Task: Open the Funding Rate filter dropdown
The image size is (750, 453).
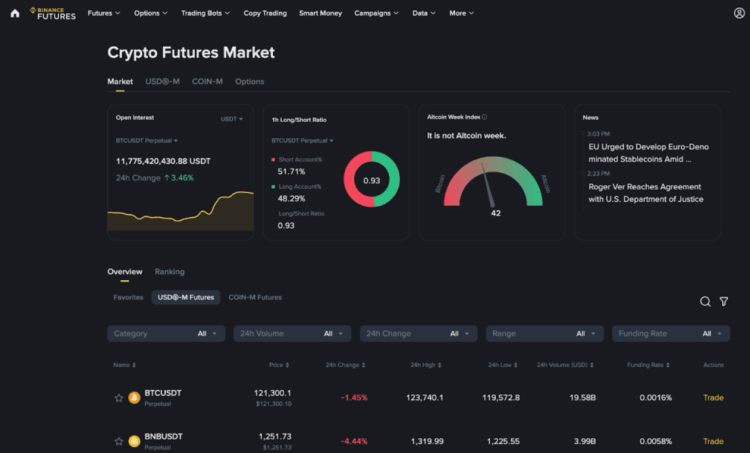Action: (x=670, y=333)
